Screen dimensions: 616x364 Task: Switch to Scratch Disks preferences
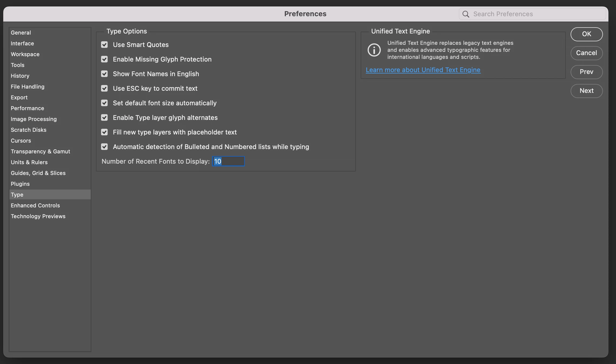[x=28, y=130]
